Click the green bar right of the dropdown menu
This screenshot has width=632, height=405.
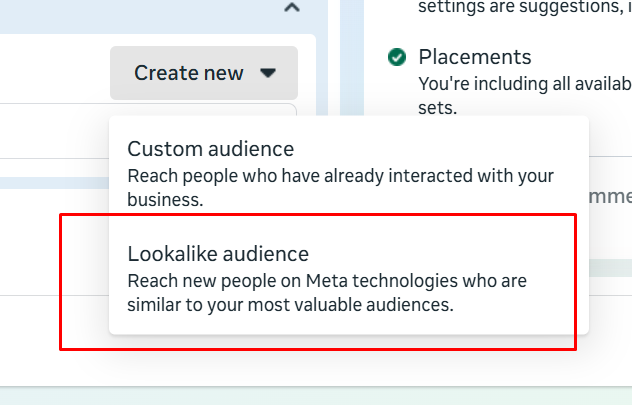610,267
